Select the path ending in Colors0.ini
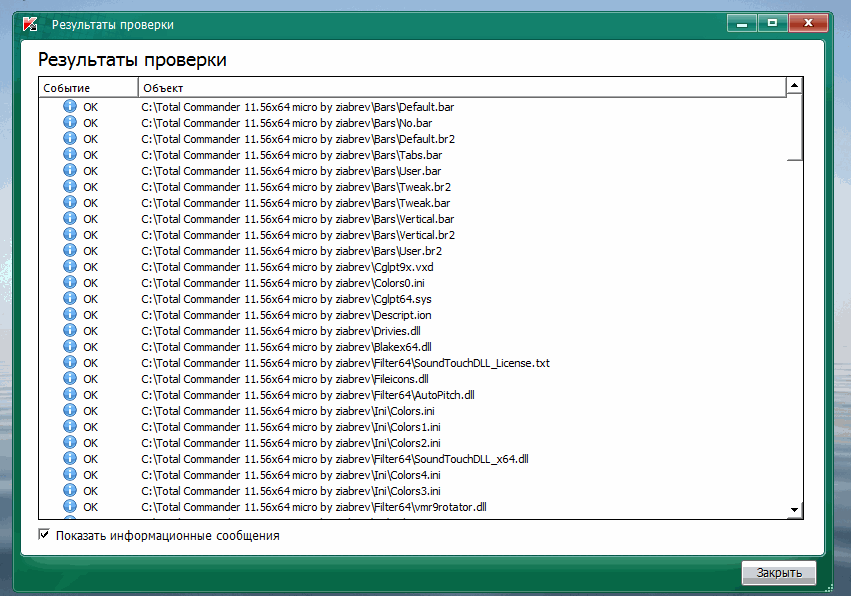The height and width of the screenshot is (596, 851). [283, 283]
